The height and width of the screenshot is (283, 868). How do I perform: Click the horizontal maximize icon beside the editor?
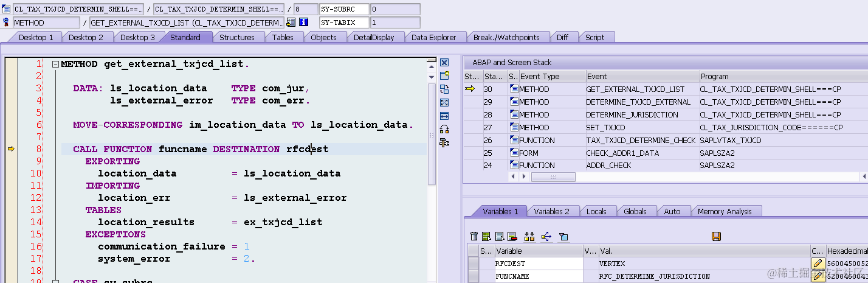(444, 116)
